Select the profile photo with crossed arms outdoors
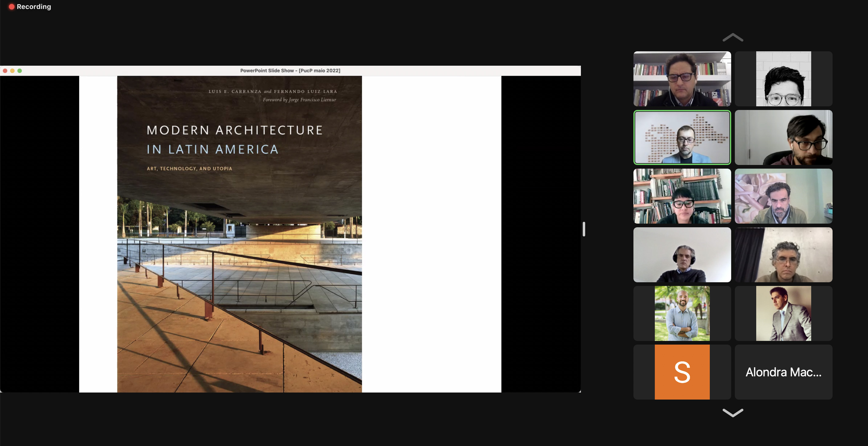The height and width of the screenshot is (446, 868). 682,313
